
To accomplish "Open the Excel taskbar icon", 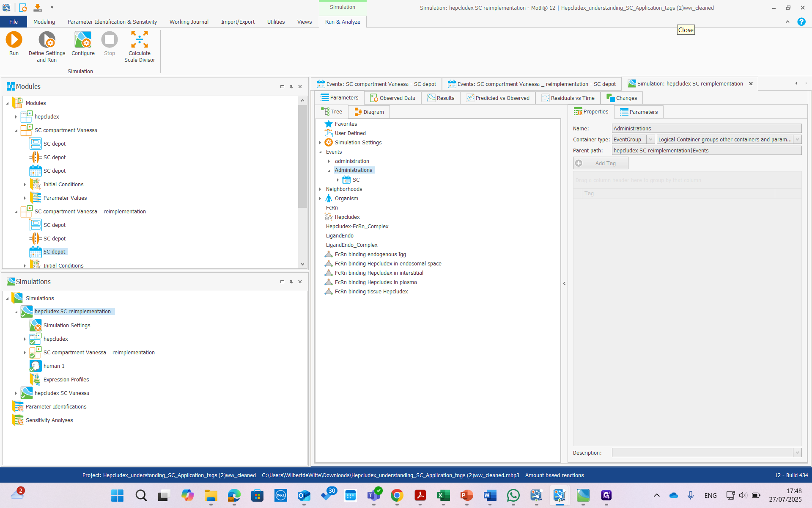I will [x=443, y=495].
